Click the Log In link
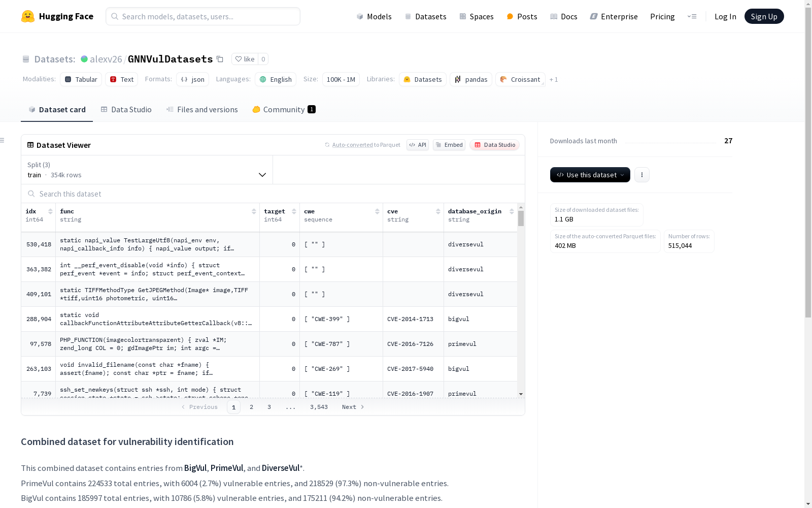This screenshot has width=812, height=508. pos(725,16)
